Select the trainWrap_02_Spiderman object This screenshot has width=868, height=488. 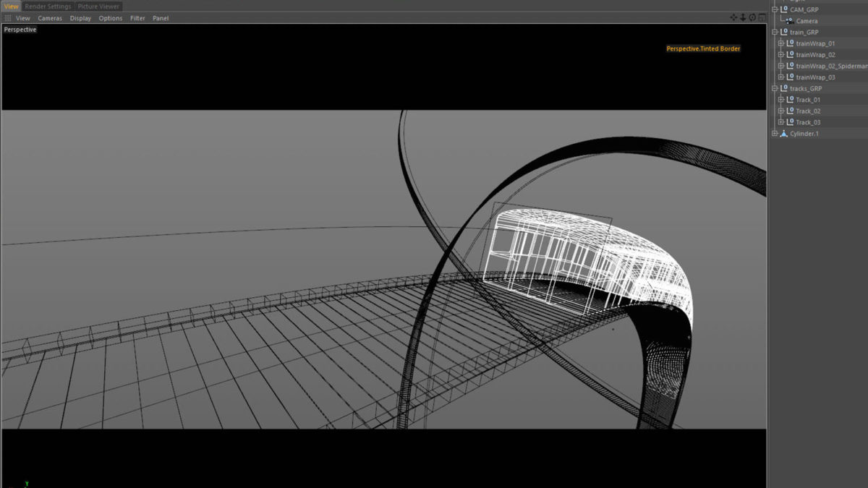(x=831, y=66)
